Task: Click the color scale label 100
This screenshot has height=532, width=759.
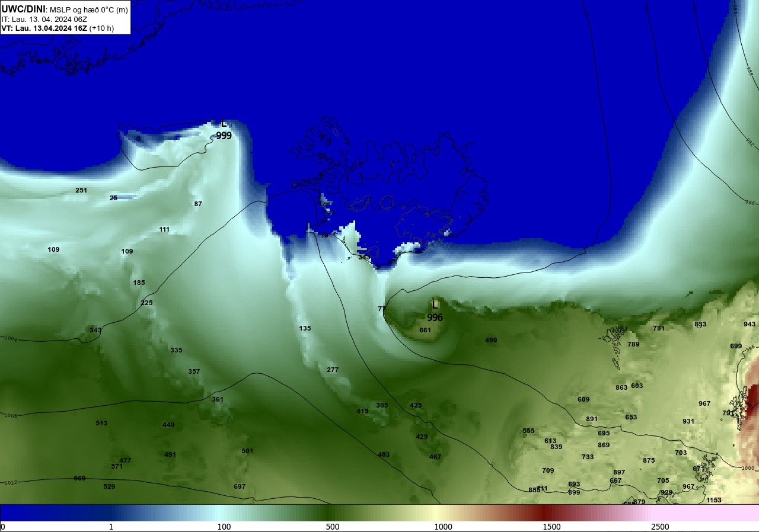Action: tap(224, 527)
